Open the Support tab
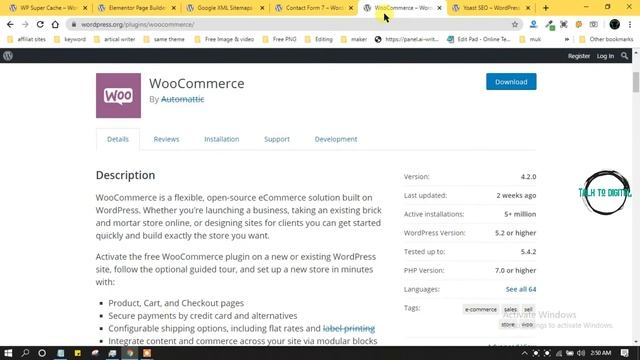Viewport: 640px width, 360px height. coord(277,139)
